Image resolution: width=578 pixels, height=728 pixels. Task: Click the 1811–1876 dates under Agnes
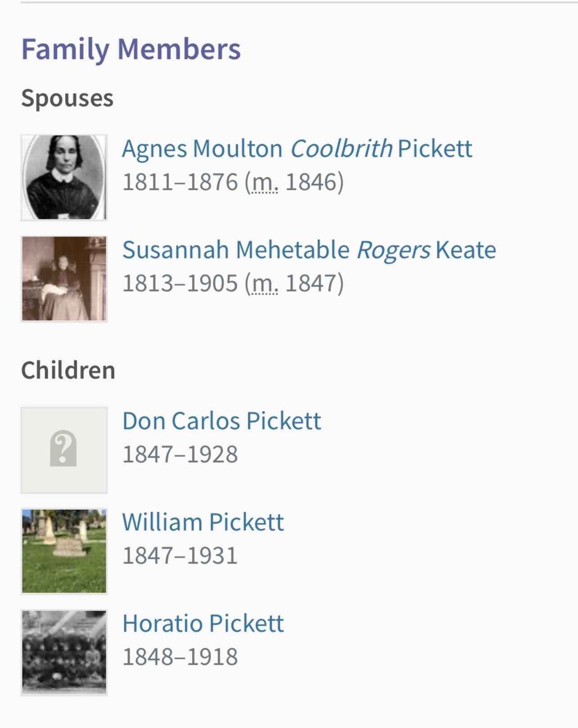[180, 182]
